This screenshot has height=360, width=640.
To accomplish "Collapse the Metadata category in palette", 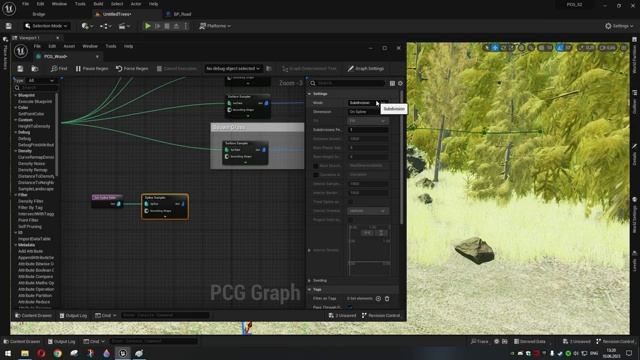I will pyautogui.click(x=16, y=245).
